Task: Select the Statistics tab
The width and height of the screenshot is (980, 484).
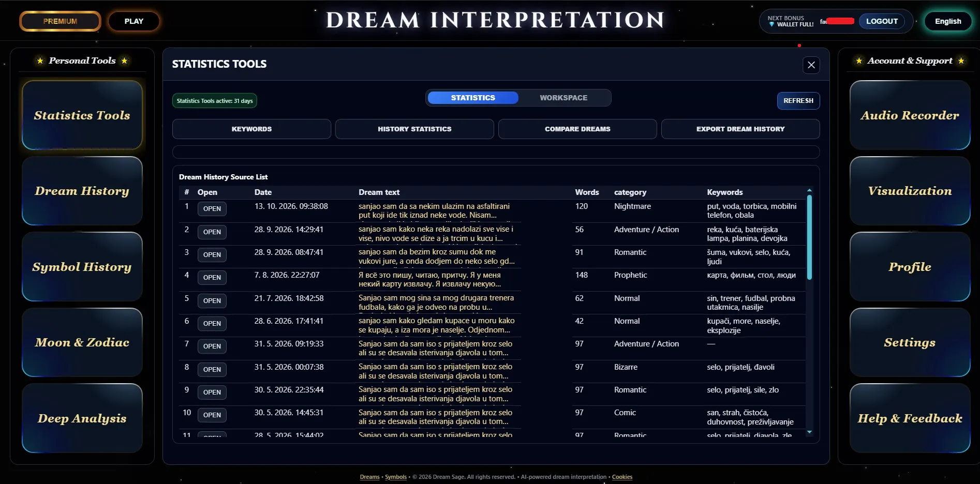Action: [x=473, y=98]
